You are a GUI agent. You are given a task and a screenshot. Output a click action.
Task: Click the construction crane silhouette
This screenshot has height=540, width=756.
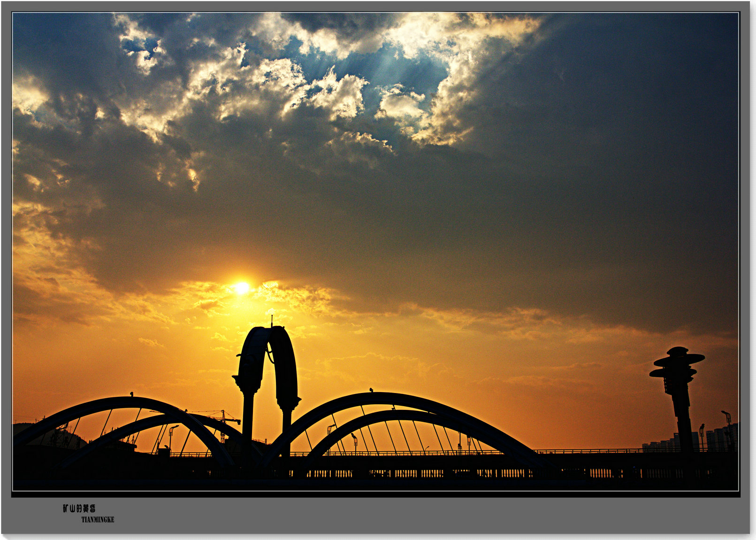point(223,417)
